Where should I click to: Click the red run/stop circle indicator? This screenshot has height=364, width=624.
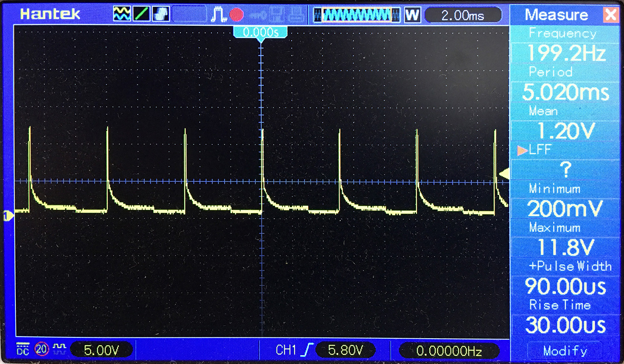pos(236,15)
